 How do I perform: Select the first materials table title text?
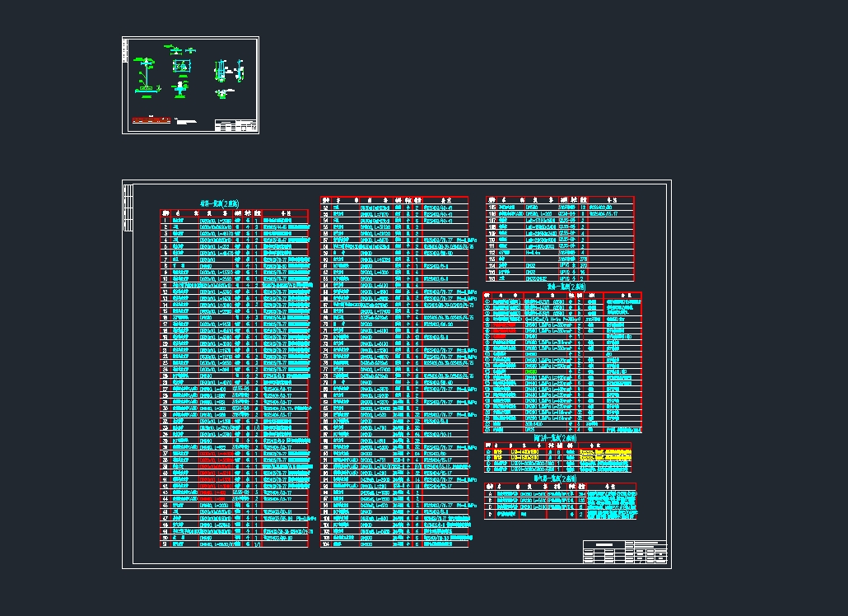coord(220,204)
